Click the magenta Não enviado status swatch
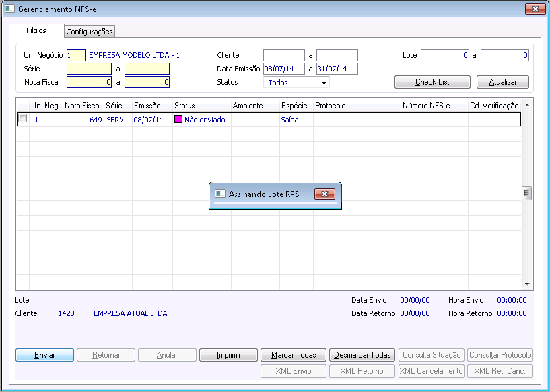This screenshot has width=550, height=392. pos(178,119)
